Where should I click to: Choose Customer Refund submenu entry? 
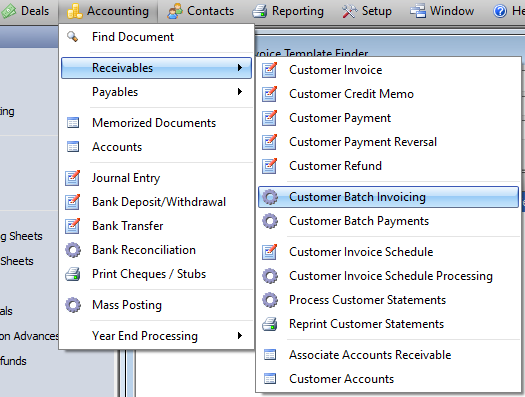click(388, 166)
